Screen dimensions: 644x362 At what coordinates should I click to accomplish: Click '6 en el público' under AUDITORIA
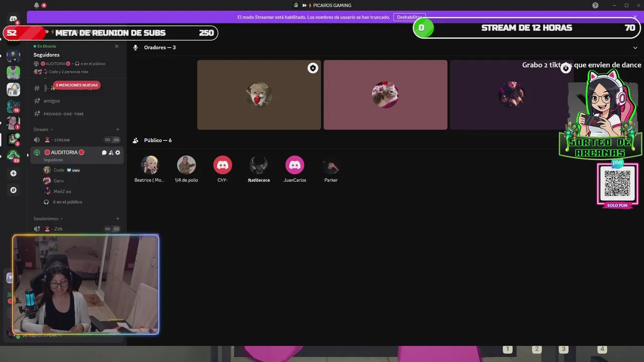pos(67,202)
